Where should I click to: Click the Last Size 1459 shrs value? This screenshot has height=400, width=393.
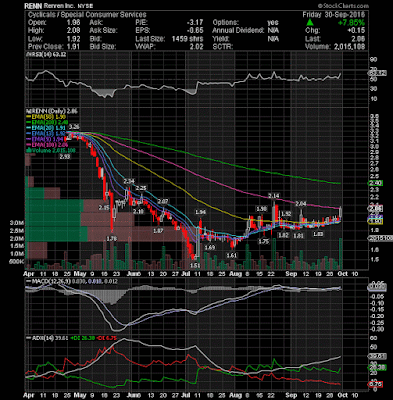click(x=187, y=39)
